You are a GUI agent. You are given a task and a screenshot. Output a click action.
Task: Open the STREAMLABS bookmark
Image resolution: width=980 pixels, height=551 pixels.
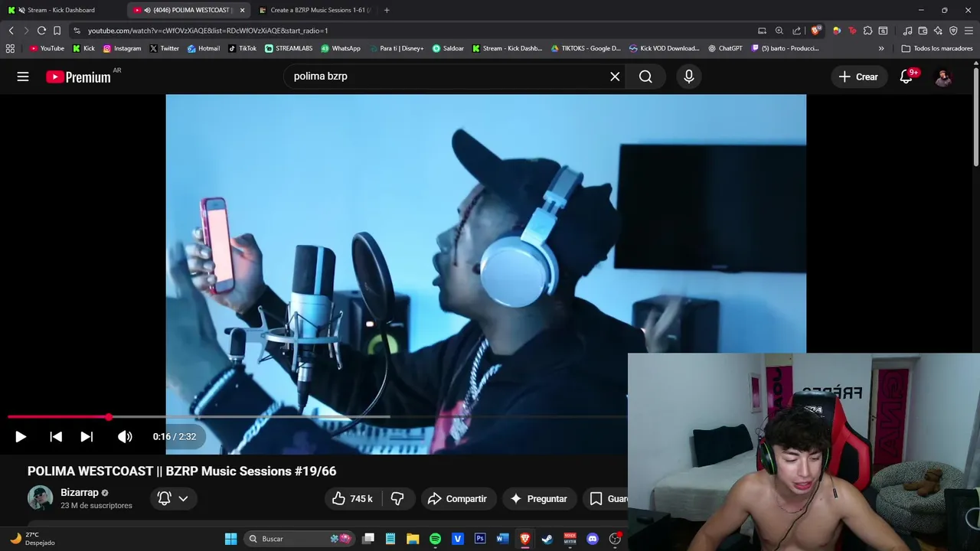pos(289,48)
